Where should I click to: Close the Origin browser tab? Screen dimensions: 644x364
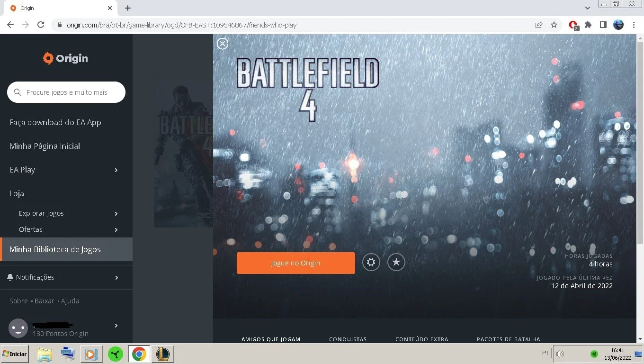point(110,8)
